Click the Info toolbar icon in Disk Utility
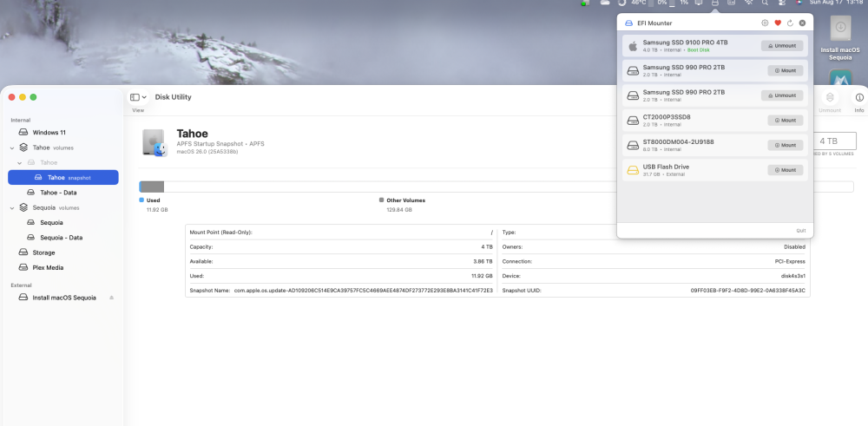Screen dimensions: 868x426 859,97
